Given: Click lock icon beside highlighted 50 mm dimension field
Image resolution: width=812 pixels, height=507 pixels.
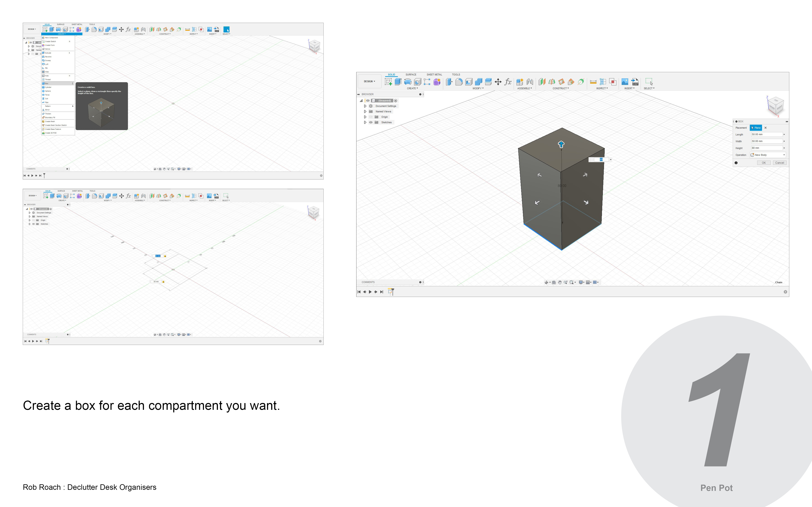Looking at the screenshot, I should [x=165, y=256].
